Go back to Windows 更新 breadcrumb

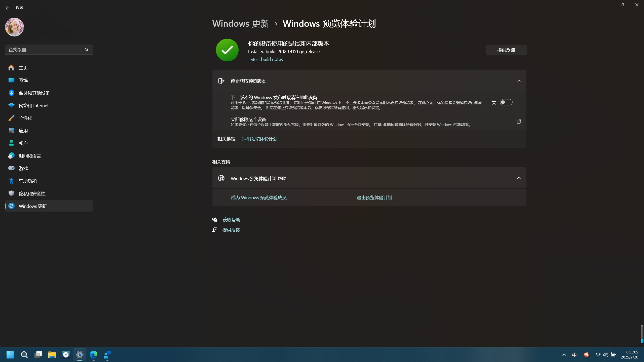[241, 24]
